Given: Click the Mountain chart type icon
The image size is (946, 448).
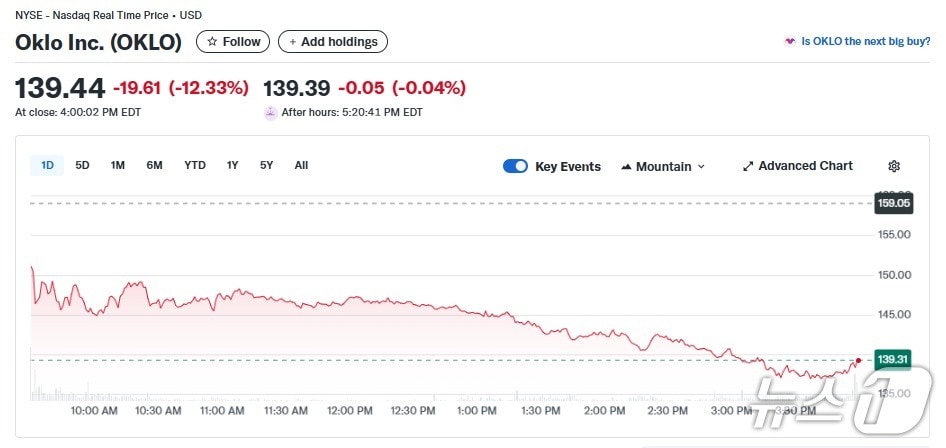Looking at the screenshot, I should pos(626,166).
